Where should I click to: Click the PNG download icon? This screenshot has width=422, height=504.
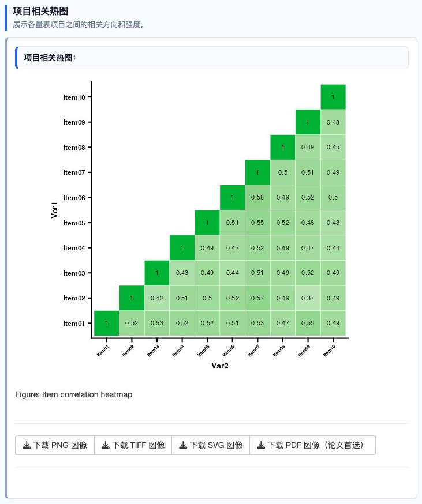pos(27,445)
